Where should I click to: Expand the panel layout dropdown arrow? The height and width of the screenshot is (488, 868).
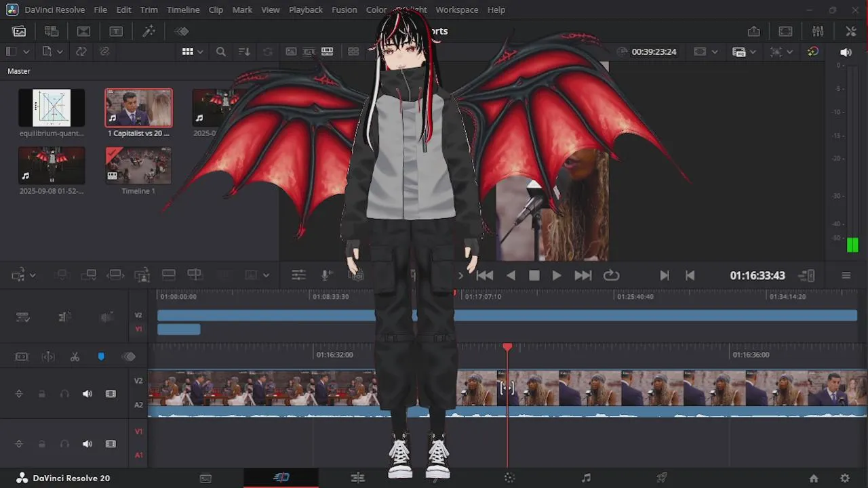[x=26, y=52]
